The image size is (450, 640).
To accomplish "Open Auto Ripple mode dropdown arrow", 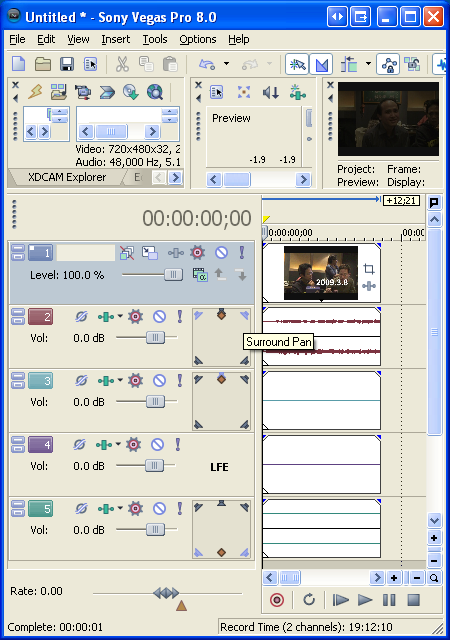I will (x=368, y=64).
